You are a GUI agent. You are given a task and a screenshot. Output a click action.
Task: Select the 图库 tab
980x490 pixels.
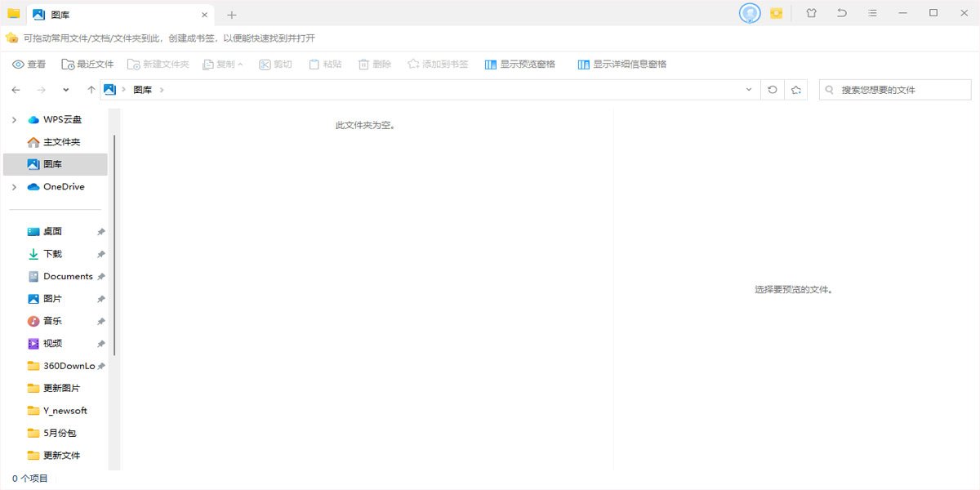(x=114, y=15)
